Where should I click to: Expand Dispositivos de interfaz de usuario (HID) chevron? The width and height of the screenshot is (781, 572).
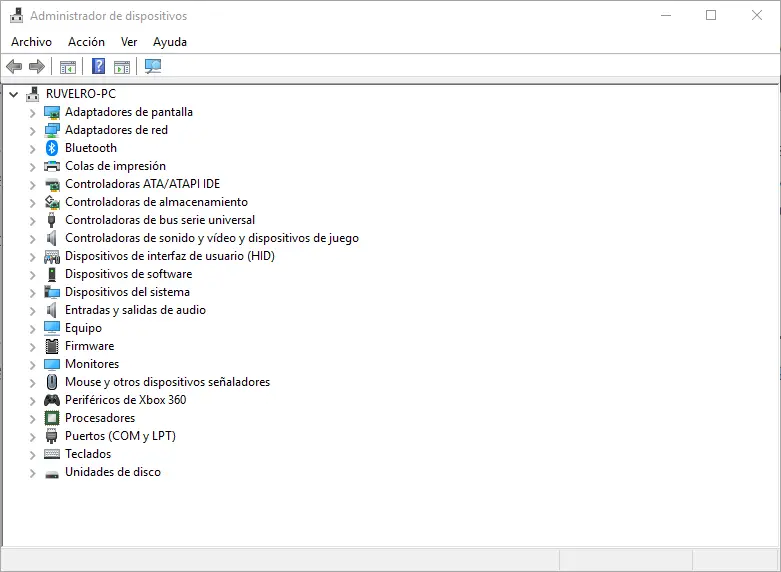click(x=32, y=257)
